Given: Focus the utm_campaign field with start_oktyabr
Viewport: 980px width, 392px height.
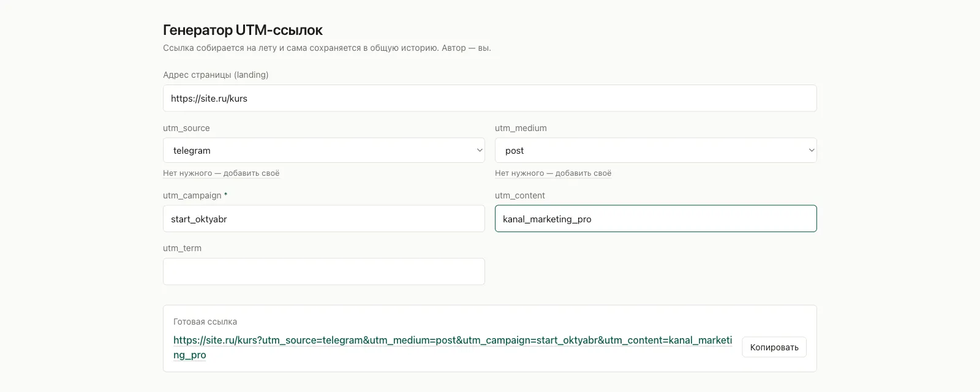Looking at the screenshot, I should pos(323,219).
